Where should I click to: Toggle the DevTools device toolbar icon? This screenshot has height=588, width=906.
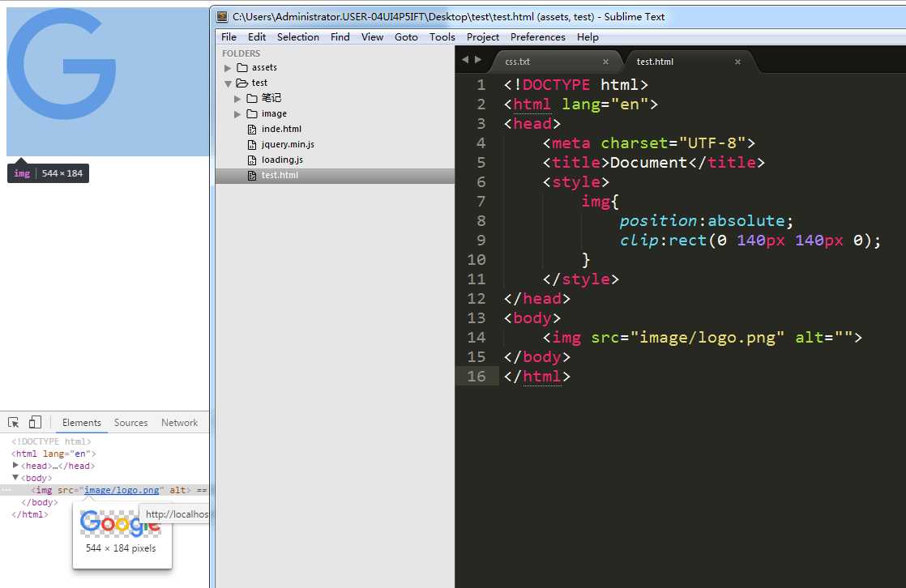pos(35,422)
